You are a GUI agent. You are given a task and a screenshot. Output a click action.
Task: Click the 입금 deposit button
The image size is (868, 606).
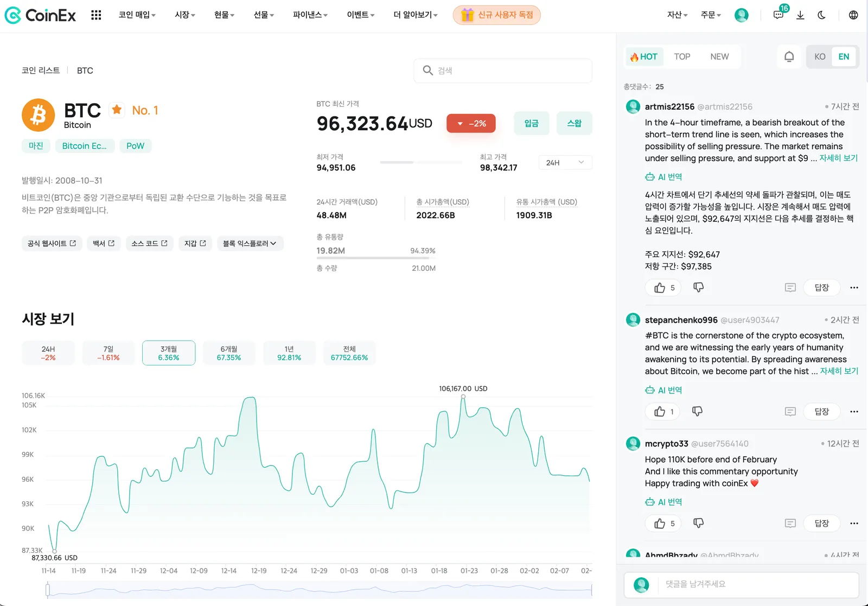532,124
